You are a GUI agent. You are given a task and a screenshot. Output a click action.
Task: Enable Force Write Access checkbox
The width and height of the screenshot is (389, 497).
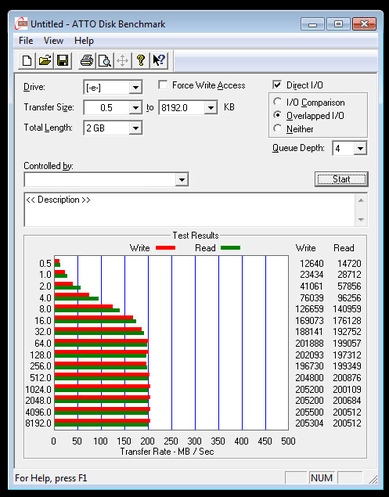[x=163, y=85]
